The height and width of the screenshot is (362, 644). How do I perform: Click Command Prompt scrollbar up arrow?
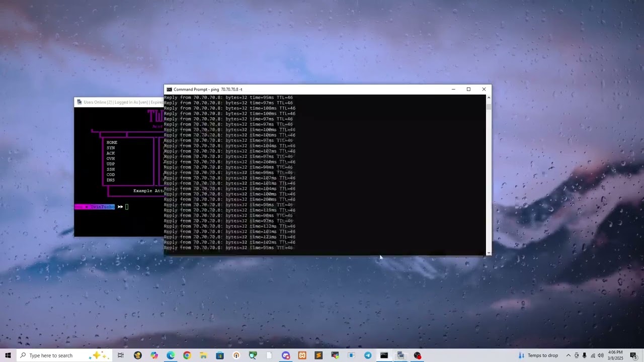tap(488, 98)
